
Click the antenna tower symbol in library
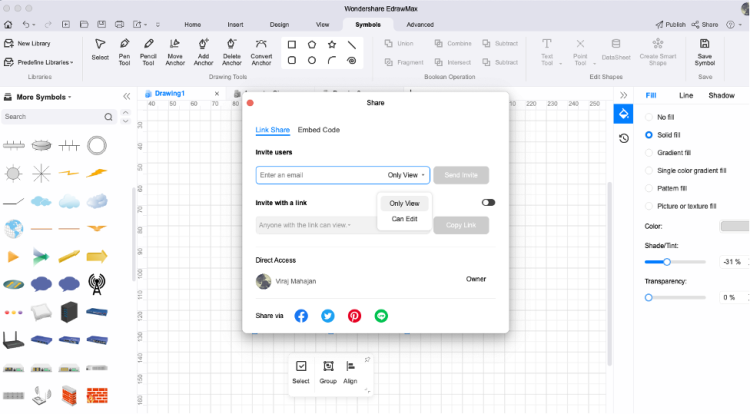[x=97, y=284]
